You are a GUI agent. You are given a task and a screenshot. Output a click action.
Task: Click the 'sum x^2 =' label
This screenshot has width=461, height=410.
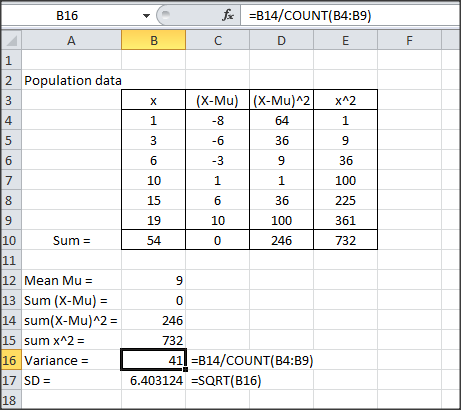coord(54,340)
